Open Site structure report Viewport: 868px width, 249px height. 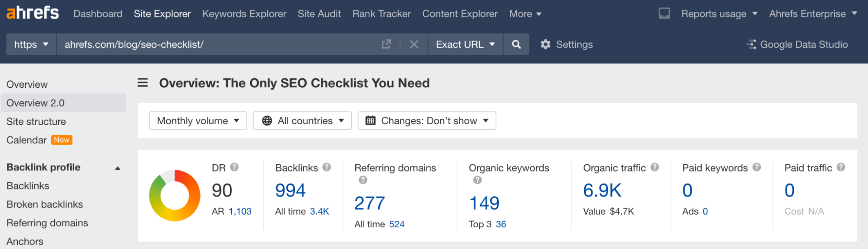tap(36, 122)
